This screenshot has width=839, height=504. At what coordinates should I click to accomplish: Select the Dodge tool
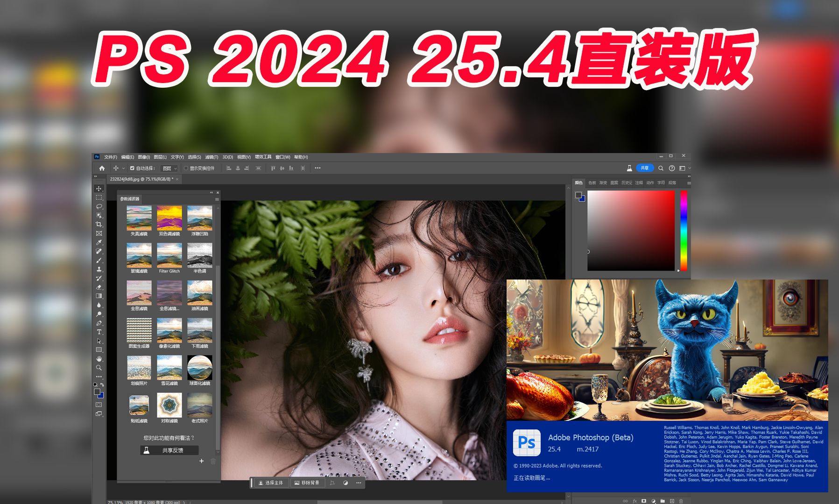(99, 314)
